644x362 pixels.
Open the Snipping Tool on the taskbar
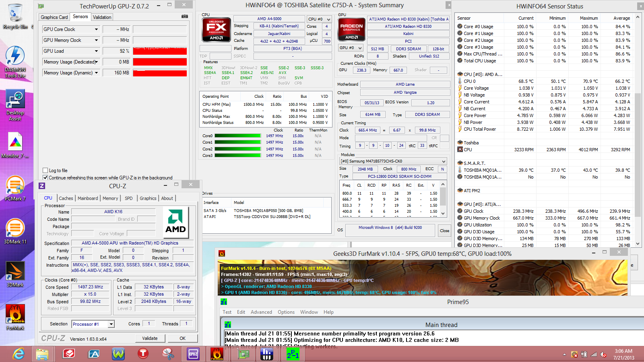coord(168,354)
